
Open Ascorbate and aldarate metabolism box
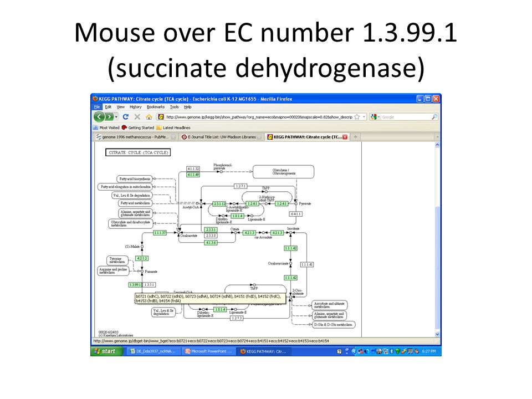[x=329, y=305]
